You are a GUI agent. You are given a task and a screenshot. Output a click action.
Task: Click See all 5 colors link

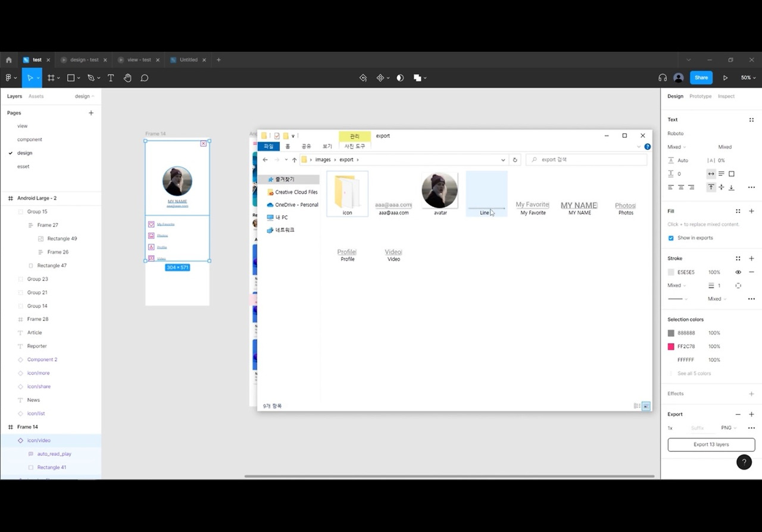tap(694, 374)
